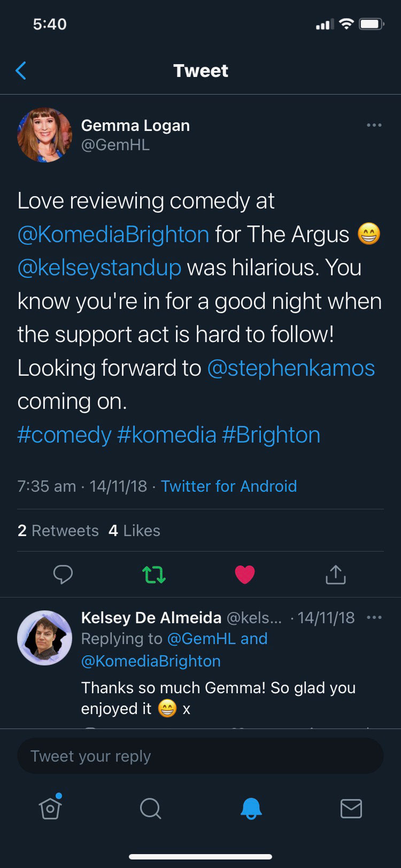Open more options on Gemma's tweet
This screenshot has height=868, width=401.
(x=374, y=125)
